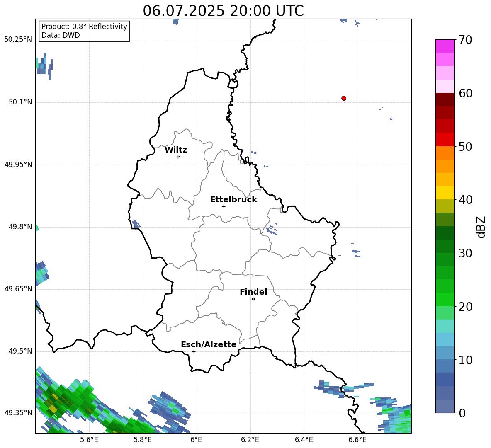This screenshot has height=448, width=491.
Task: Click the 5.6°E longitude label
Action: point(89,440)
